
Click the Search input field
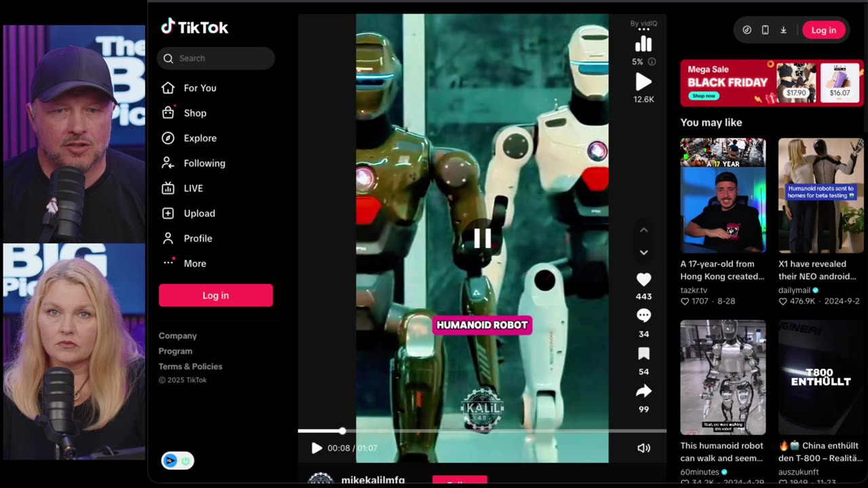(216, 58)
